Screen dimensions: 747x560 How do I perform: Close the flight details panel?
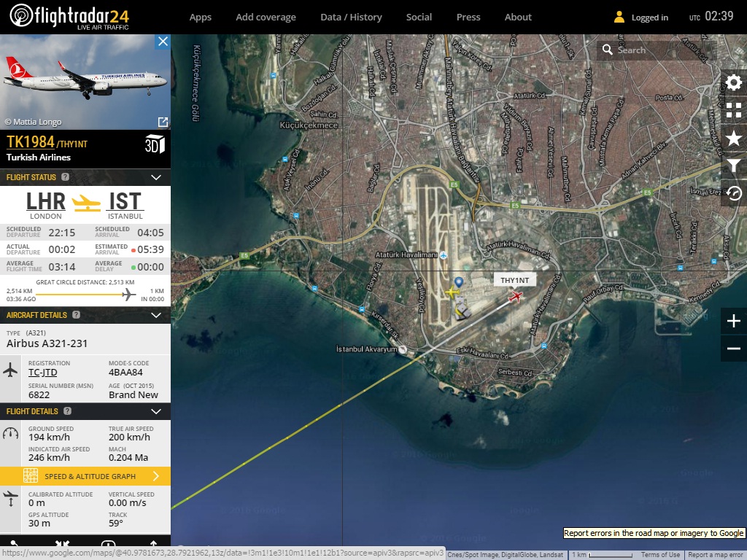163,42
